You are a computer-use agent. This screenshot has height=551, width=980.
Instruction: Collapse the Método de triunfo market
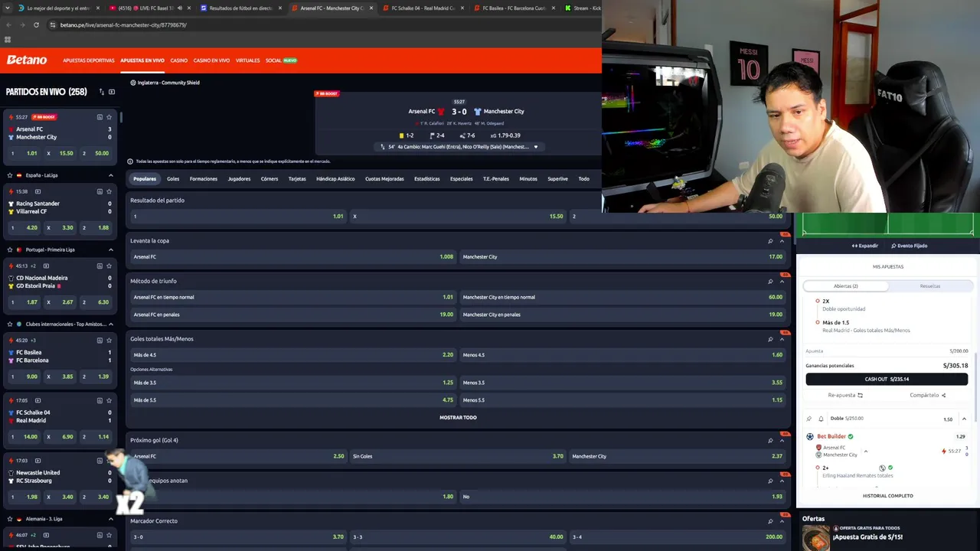[x=782, y=282]
